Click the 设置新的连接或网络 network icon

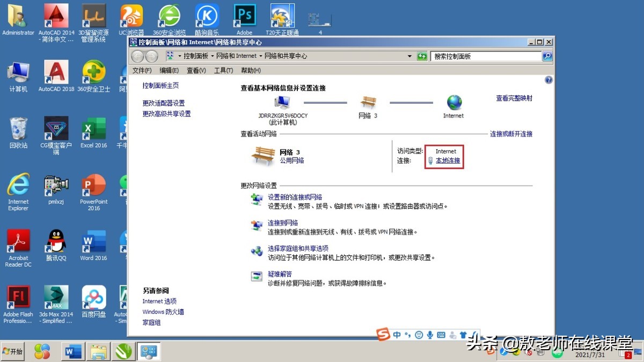(256, 200)
